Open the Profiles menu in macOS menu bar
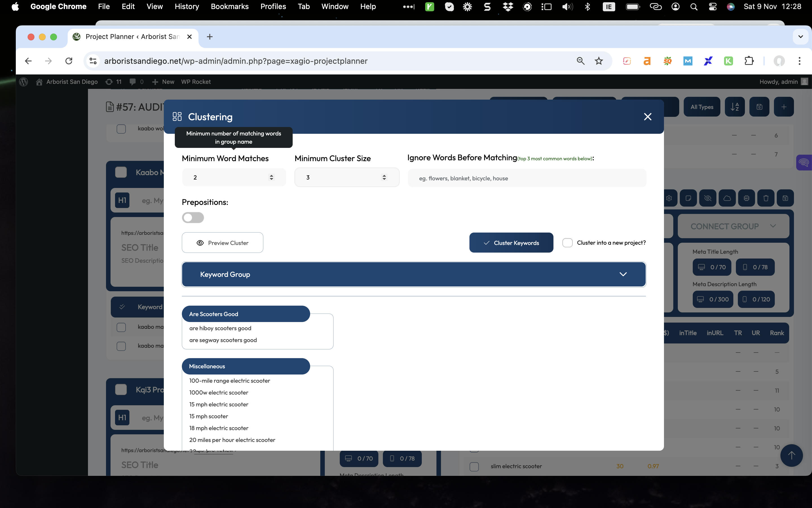 click(273, 6)
